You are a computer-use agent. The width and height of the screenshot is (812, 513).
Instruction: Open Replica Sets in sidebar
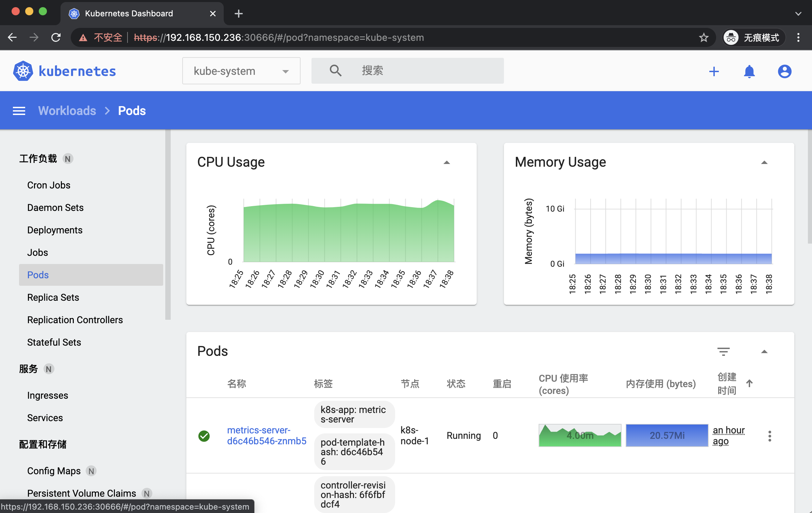(53, 297)
